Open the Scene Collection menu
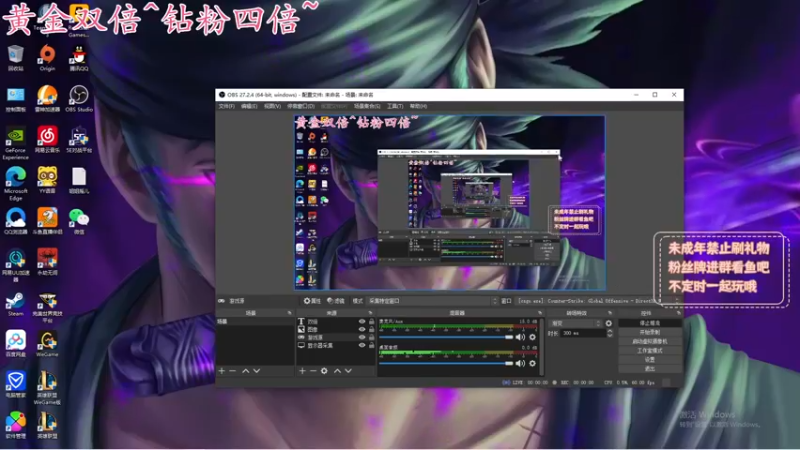The height and width of the screenshot is (450, 800). [x=367, y=106]
